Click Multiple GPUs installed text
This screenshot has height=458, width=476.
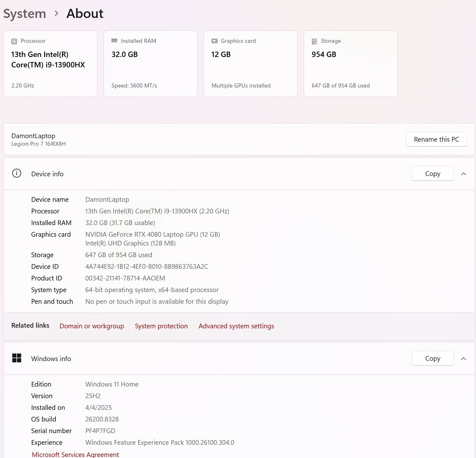[241, 85]
